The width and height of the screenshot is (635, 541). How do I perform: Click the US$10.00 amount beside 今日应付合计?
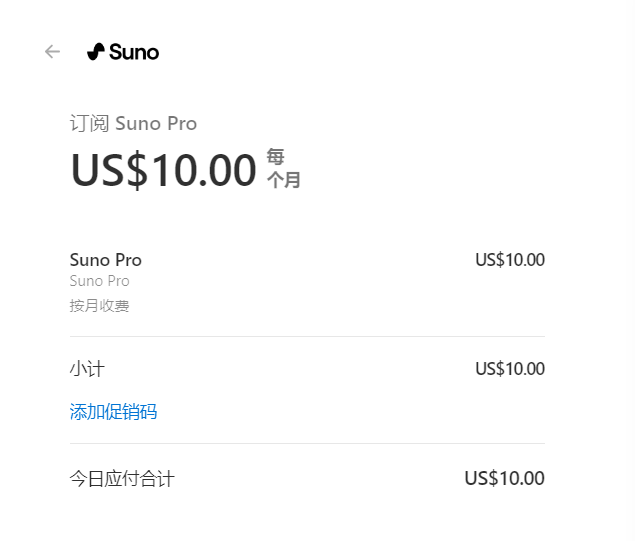point(504,479)
